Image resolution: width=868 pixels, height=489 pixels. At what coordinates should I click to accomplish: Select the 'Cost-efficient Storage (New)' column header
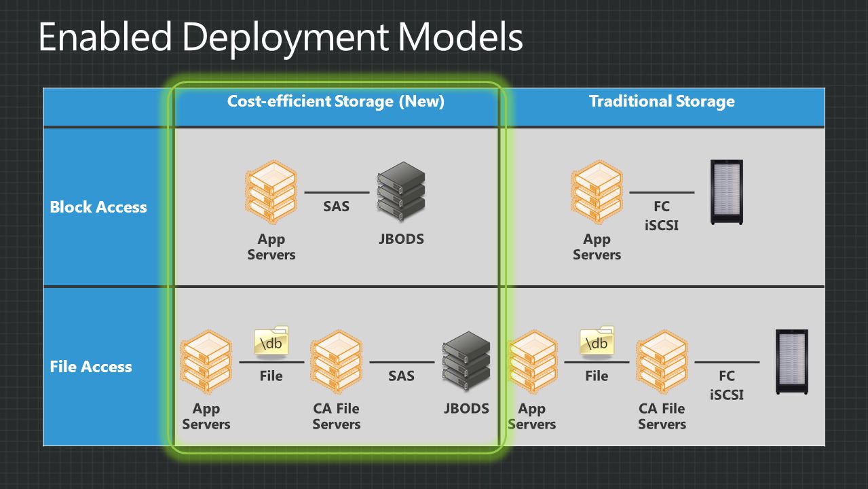click(x=336, y=102)
